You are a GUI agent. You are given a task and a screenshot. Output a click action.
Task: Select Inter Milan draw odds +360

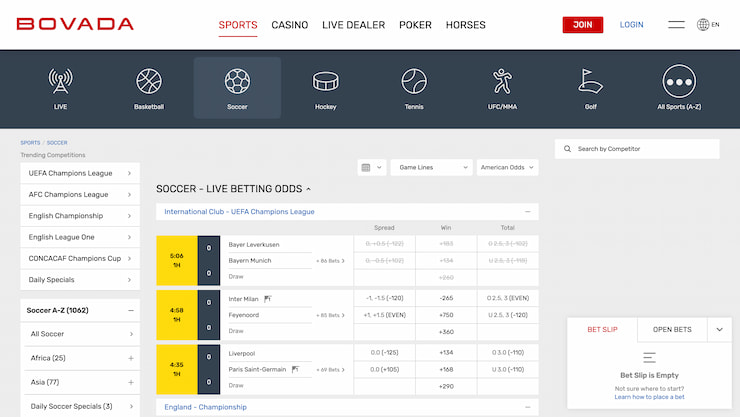pos(446,332)
